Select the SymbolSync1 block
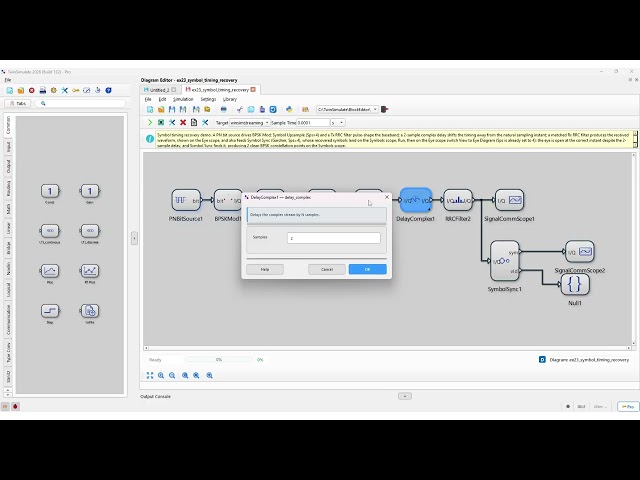The image size is (640, 480). (x=504, y=261)
